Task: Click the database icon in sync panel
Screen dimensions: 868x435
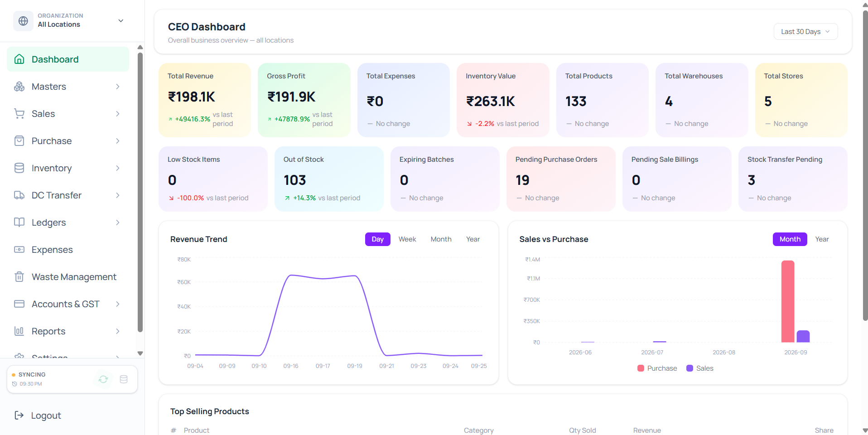Action: tap(124, 379)
